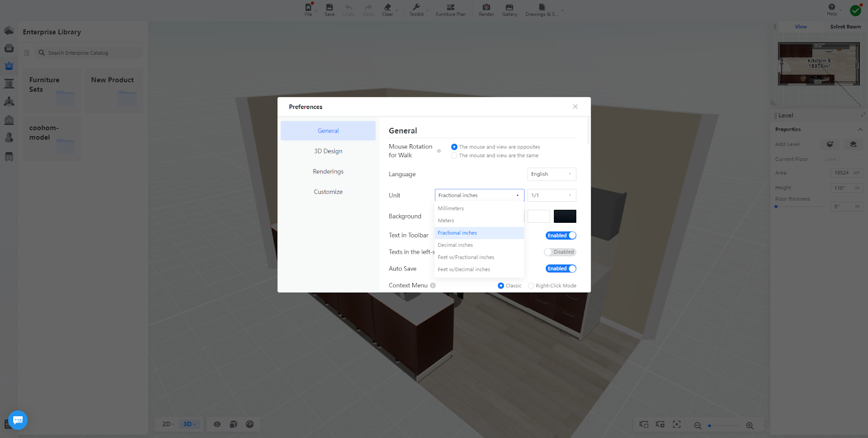Click the zoom in magnifier icon
This screenshot has height=438, width=868.
pos(750,426)
